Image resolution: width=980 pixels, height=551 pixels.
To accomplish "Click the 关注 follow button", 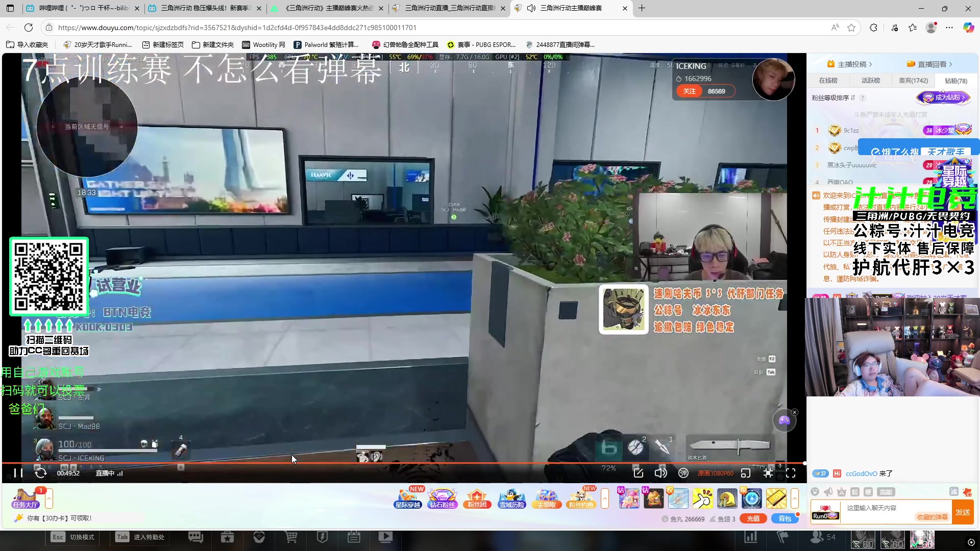I will [x=689, y=91].
